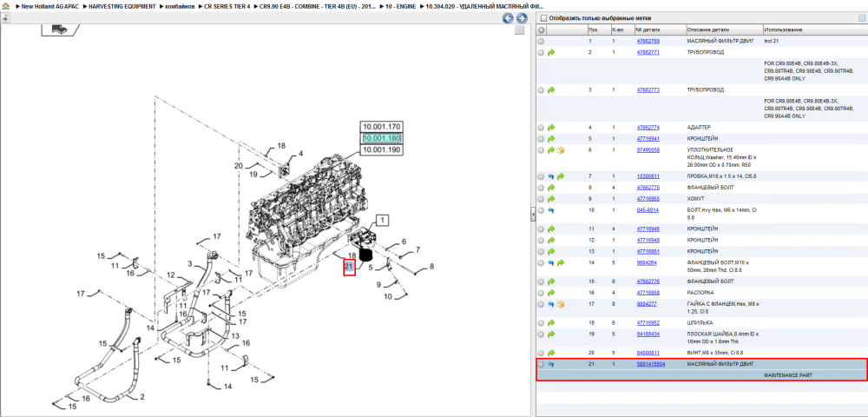The image size is (868, 417).
Task: Click green arrow icon for part 47662771
Action: pyautogui.click(x=551, y=53)
